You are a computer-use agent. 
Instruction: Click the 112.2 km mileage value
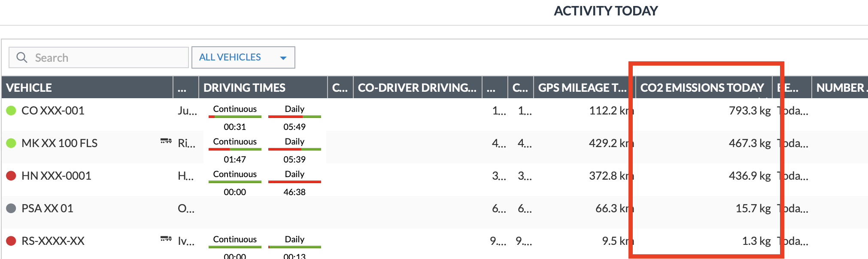click(611, 111)
